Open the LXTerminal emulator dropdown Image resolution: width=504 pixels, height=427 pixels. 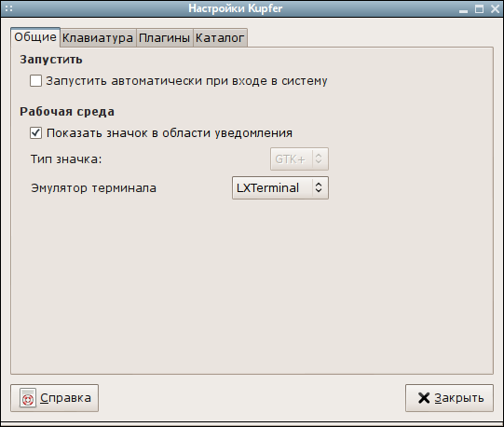280,188
